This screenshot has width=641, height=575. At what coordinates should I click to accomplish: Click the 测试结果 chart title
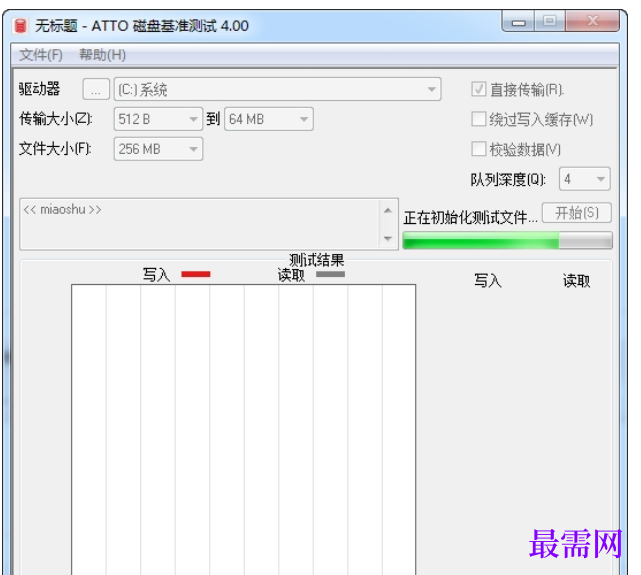(316, 260)
